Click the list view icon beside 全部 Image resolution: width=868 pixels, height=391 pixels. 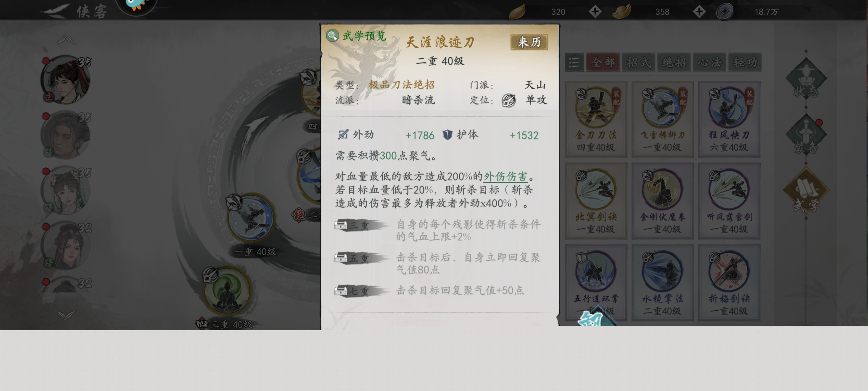(x=574, y=62)
